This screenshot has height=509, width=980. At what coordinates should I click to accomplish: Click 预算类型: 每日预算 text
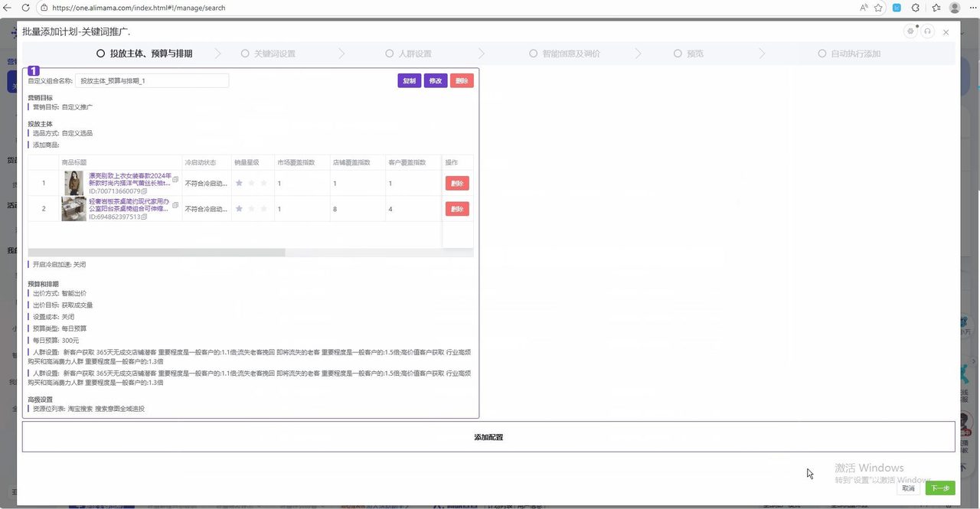pos(60,328)
